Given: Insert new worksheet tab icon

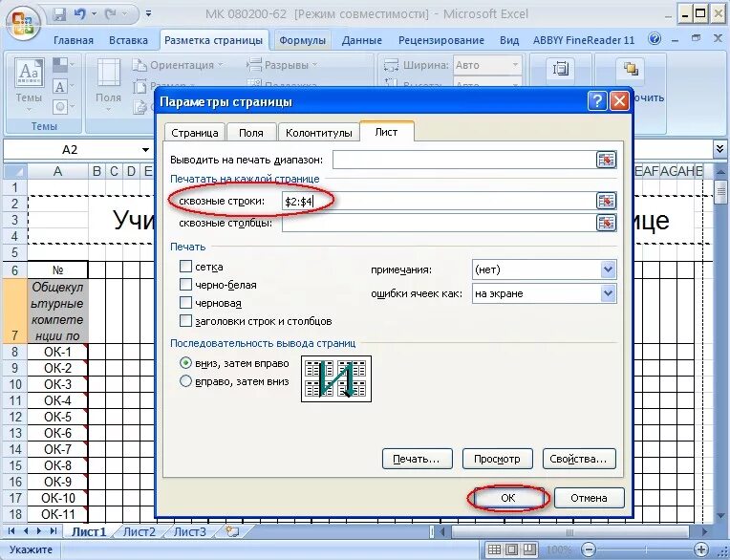Looking at the screenshot, I should (x=232, y=531).
